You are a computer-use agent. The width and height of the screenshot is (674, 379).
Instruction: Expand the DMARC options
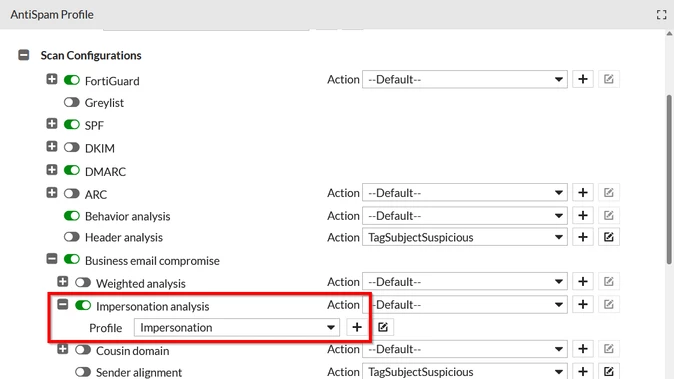[52, 169]
